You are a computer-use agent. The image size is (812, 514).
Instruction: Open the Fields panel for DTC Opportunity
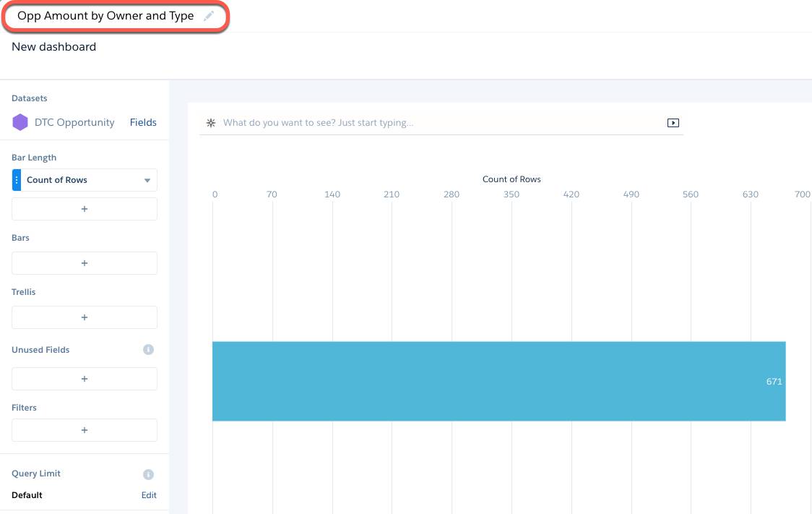coord(143,122)
